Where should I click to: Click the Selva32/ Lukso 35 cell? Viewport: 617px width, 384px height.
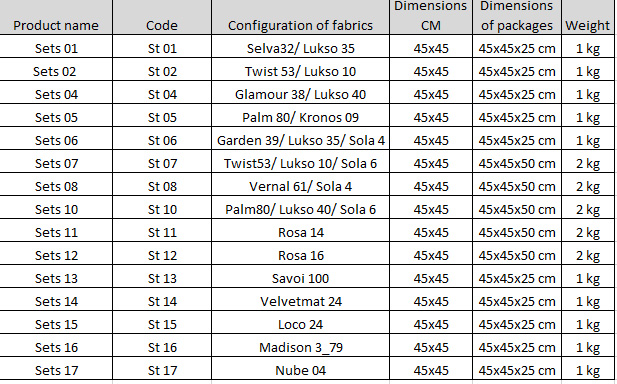coord(300,46)
